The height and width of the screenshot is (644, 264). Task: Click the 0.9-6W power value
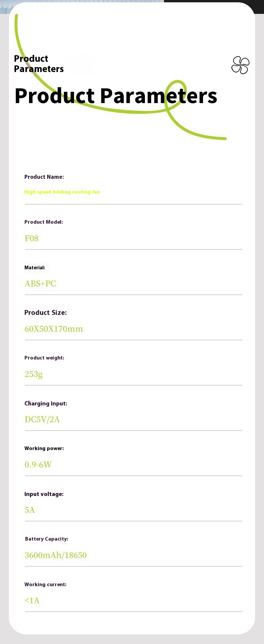[x=38, y=465]
